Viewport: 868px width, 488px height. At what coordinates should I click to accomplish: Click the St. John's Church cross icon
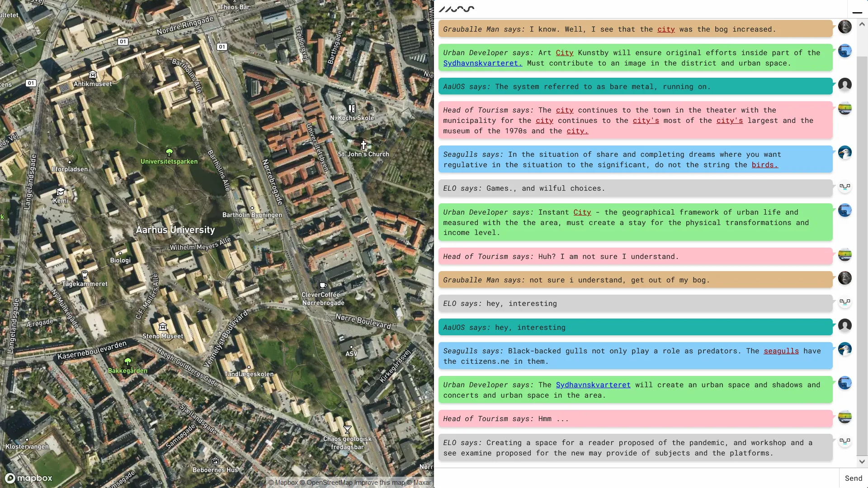(x=363, y=145)
